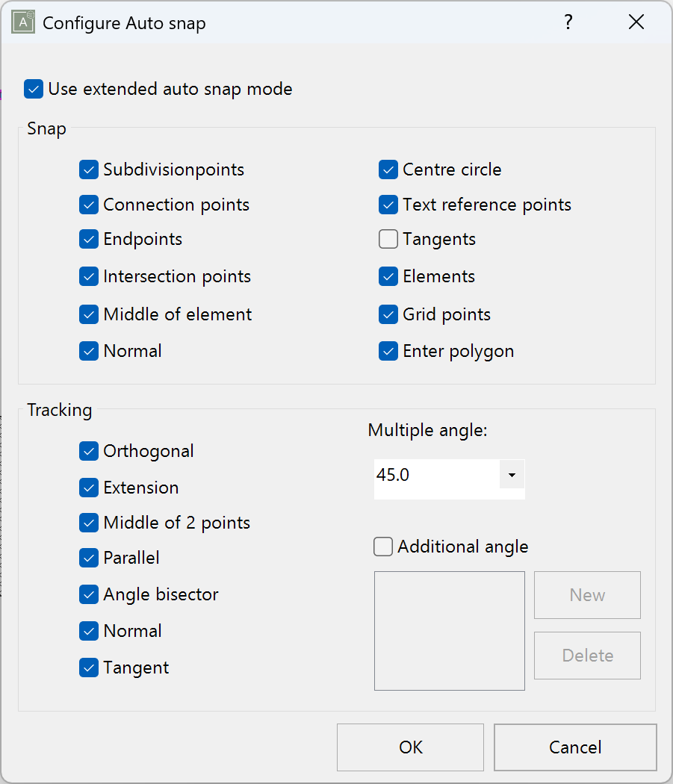Uncheck Subdivisionpoints snap option
The height and width of the screenshot is (784, 673).
click(89, 169)
